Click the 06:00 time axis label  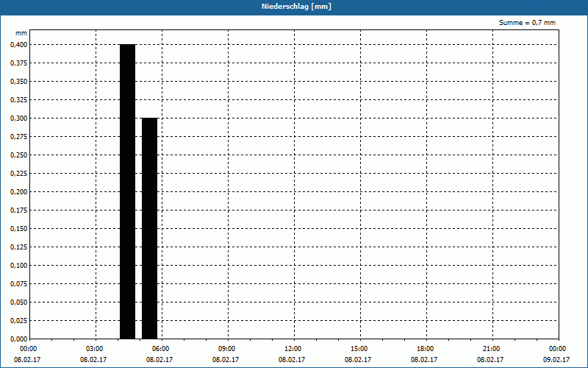pos(160,349)
